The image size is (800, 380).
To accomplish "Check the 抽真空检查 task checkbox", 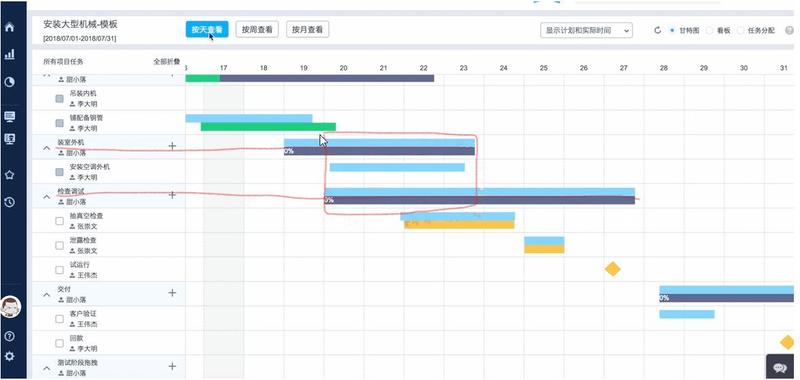I will pos(60,221).
